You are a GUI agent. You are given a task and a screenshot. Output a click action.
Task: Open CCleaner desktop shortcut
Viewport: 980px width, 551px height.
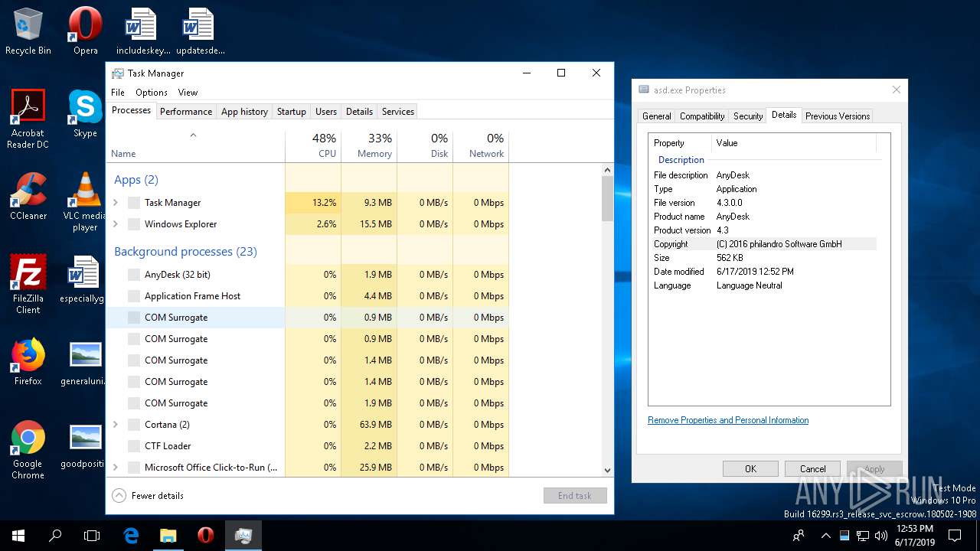[x=28, y=197]
